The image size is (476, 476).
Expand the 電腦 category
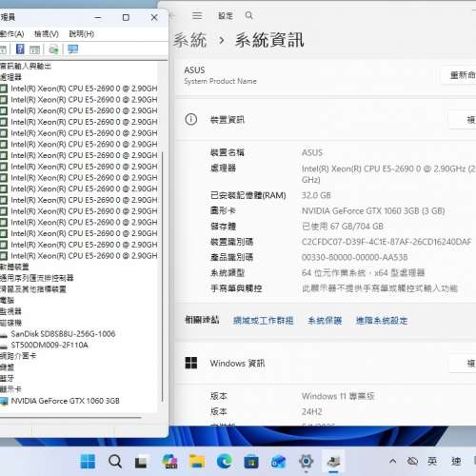tap(7, 301)
